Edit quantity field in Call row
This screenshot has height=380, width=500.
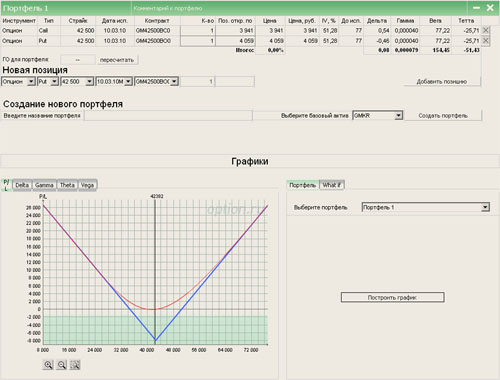(x=197, y=31)
